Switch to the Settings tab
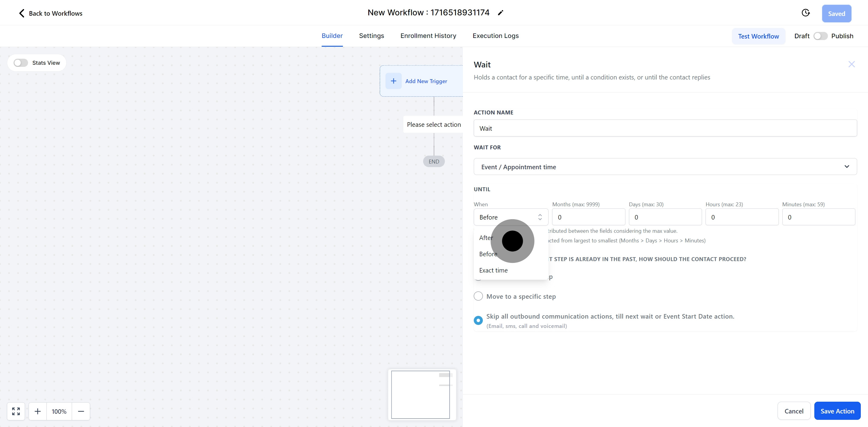 (371, 36)
